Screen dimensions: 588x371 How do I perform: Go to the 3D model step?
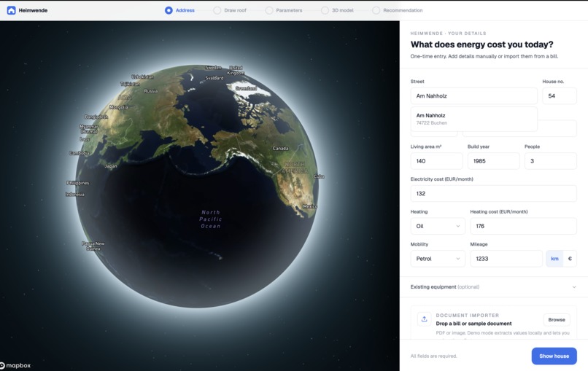[338, 10]
